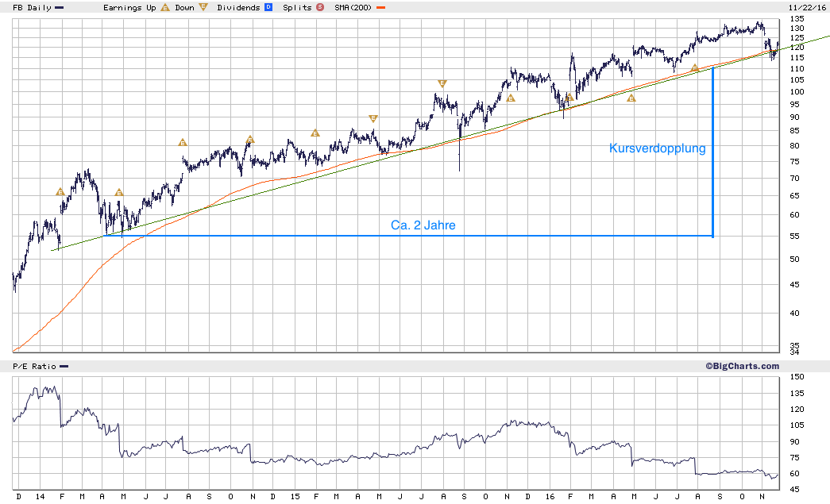
Task: Click the 15 year label on time axis
Action: (295, 497)
